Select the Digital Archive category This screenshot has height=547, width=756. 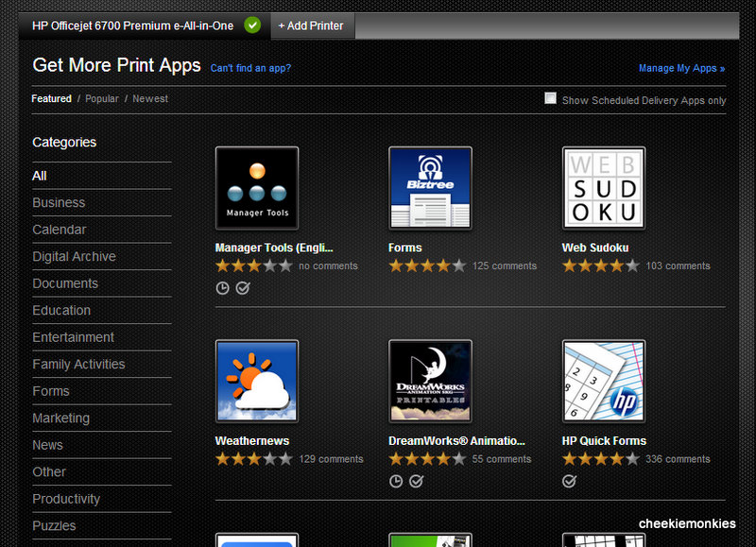[x=102, y=257]
